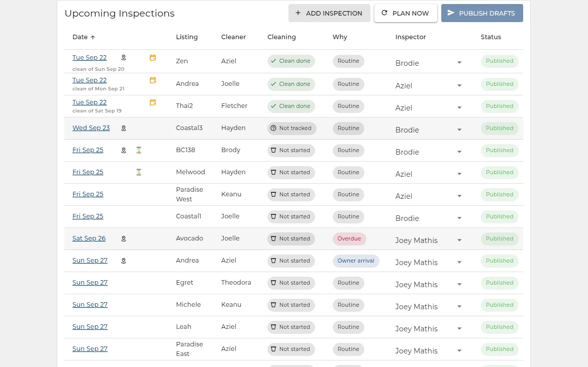
Task: Open the Sun Sep 27 link for Egret
Action: 90,282
